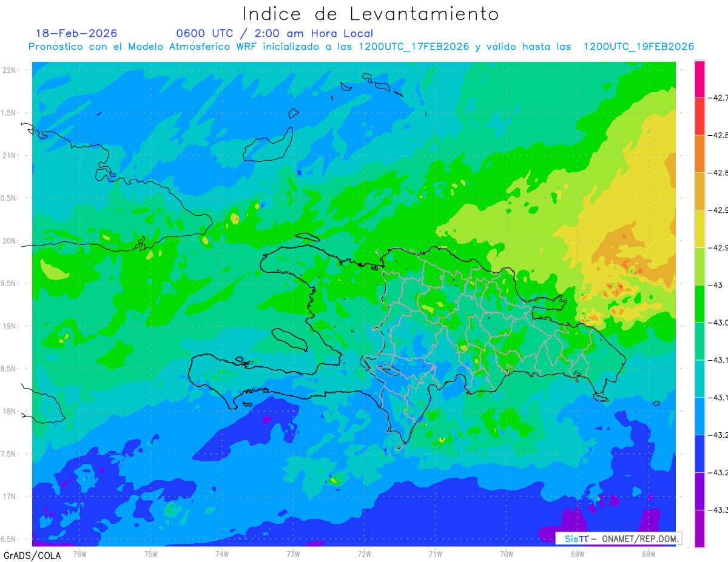Viewport: 728px width, 562px height.
Task: Click the 18-Feb-2026 date label
Action: click(76, 33)
